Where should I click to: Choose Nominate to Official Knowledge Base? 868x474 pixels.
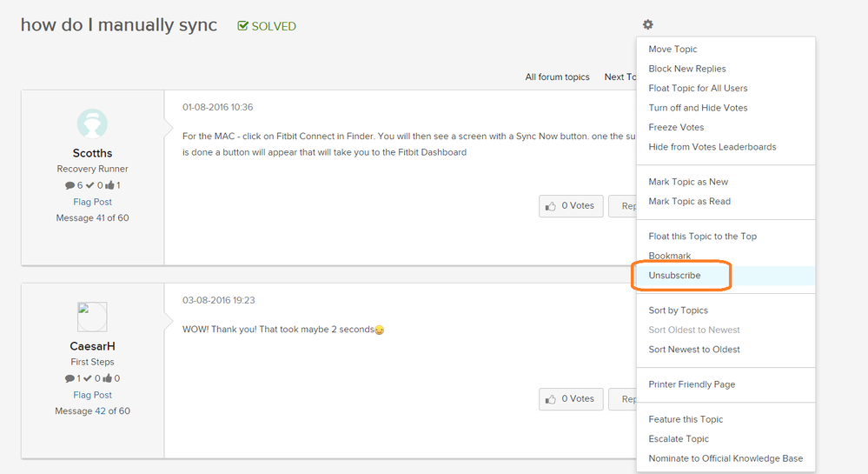point(726,458)
